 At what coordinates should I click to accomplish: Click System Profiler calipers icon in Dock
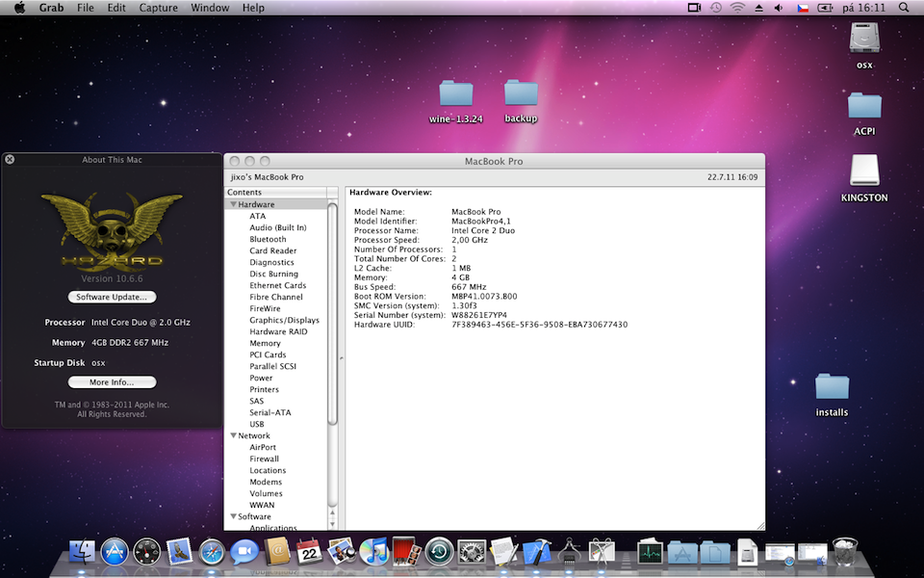pos(569,552)
